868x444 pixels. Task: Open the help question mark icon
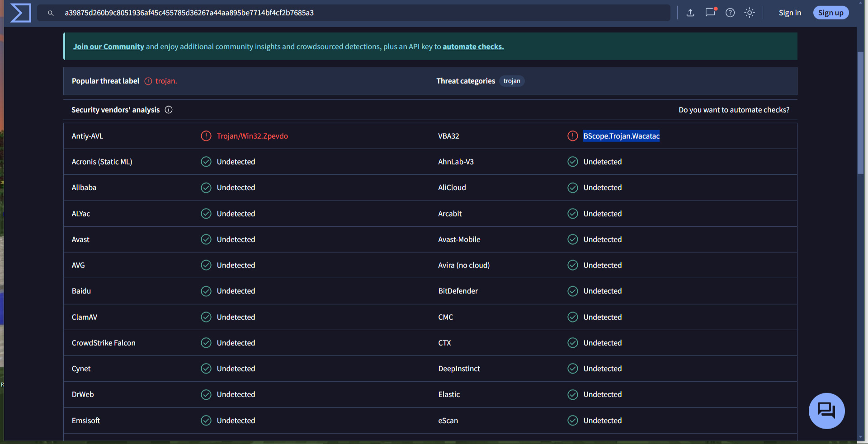coord(730,13)
